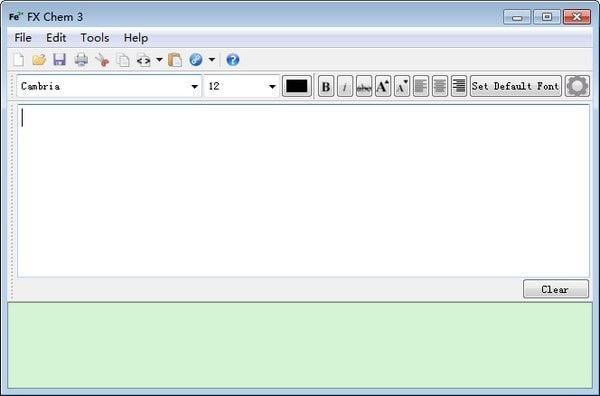Cut selection with the scissors icon
Viewport: 600px width, 396px height.
click(102, 60)
